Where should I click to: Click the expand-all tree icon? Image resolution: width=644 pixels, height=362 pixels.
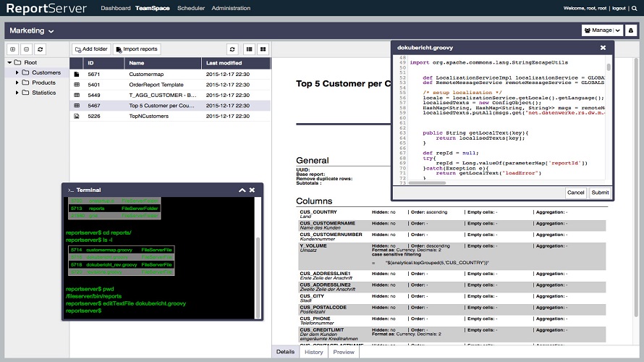tap(13, 49)
